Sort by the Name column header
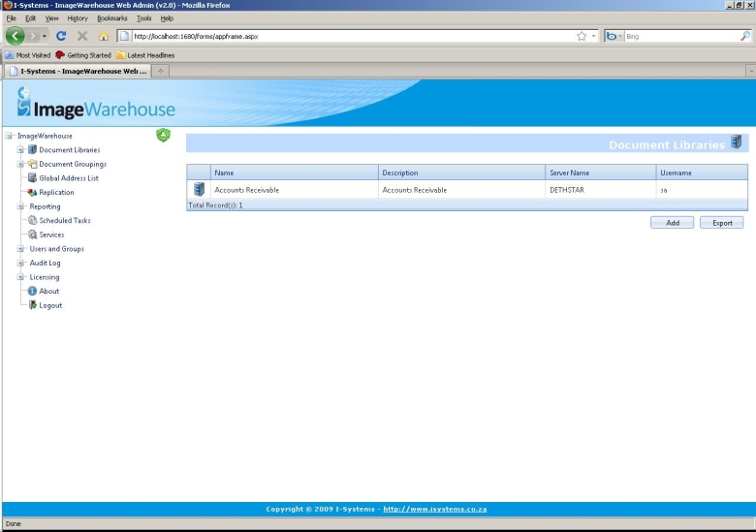Viewport: 756px width, 532px height. click(295, 172)
